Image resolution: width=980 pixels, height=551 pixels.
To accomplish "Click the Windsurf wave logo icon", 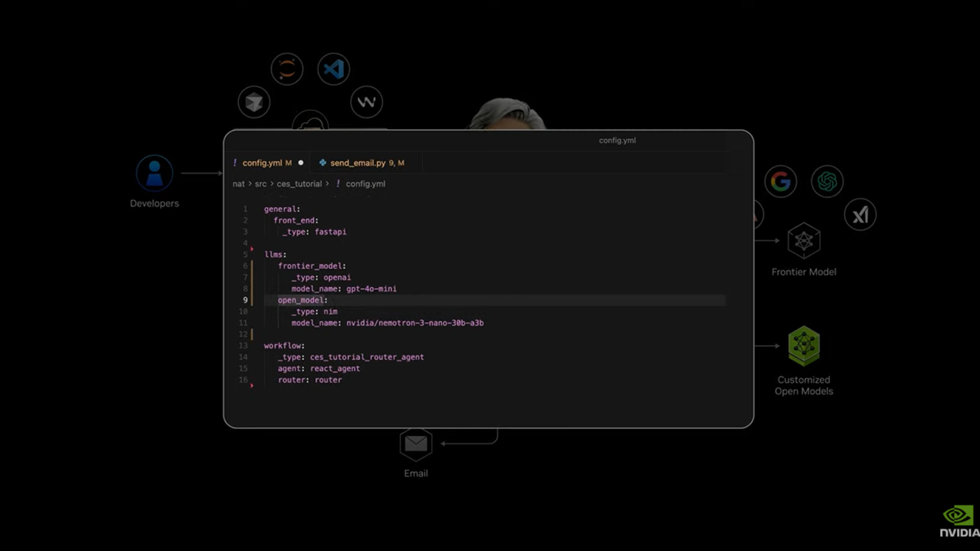I will click(366, 102).
